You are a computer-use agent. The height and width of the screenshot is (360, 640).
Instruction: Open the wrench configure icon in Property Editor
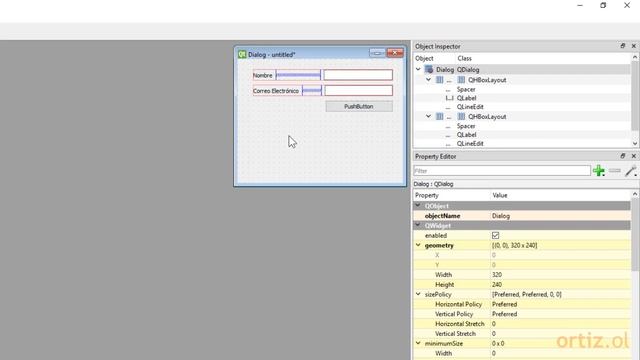(631, 171)
